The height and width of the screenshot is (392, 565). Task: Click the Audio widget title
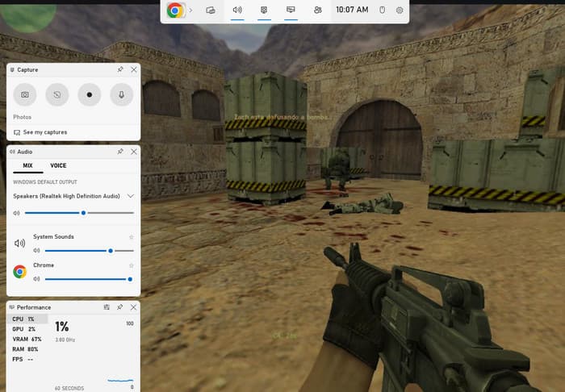pos(25,152)
